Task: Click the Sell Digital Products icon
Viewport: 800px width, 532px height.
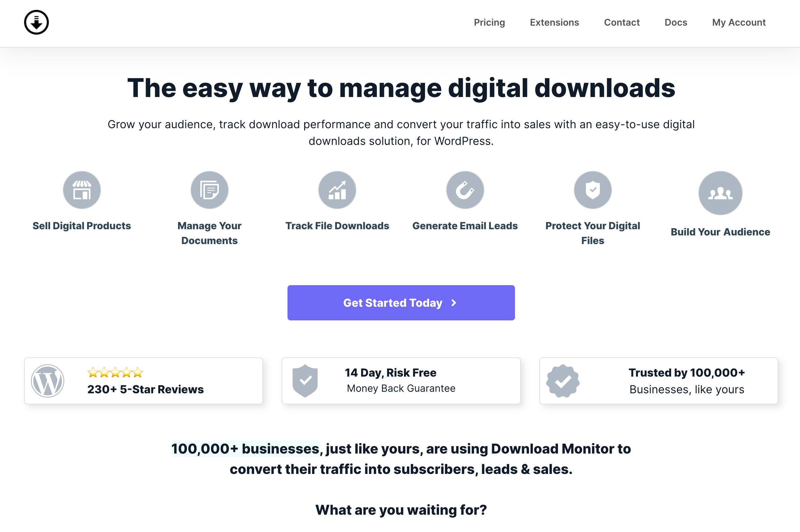Action: point(81,190)
